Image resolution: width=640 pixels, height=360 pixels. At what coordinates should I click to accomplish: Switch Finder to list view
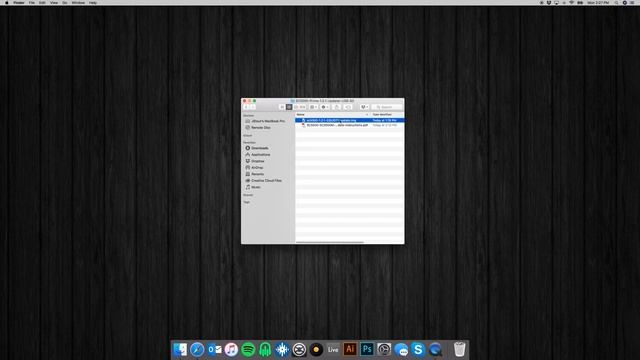289,107
